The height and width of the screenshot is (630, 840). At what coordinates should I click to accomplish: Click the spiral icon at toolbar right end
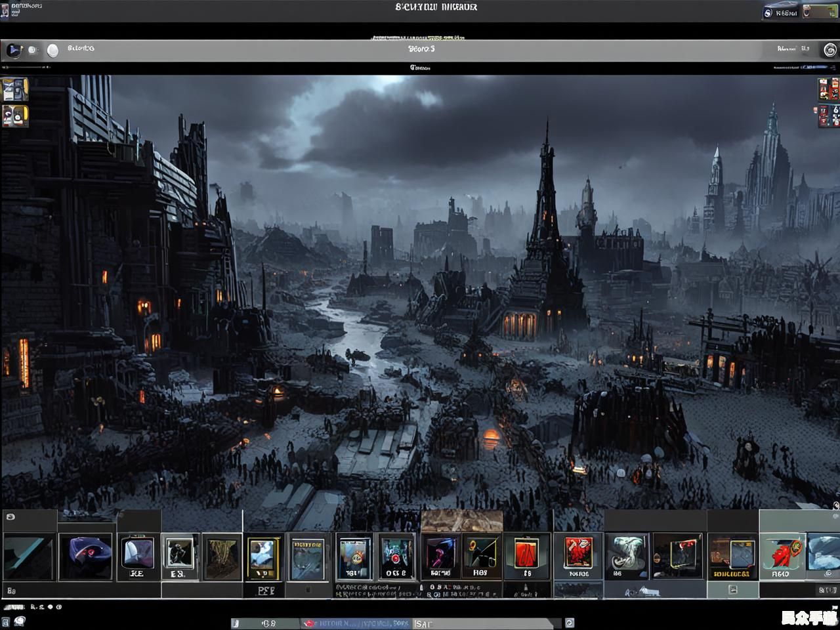click(x=829, y=51)
